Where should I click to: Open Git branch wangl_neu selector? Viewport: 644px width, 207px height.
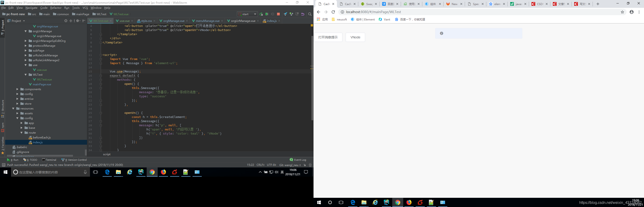coord(290,165)
